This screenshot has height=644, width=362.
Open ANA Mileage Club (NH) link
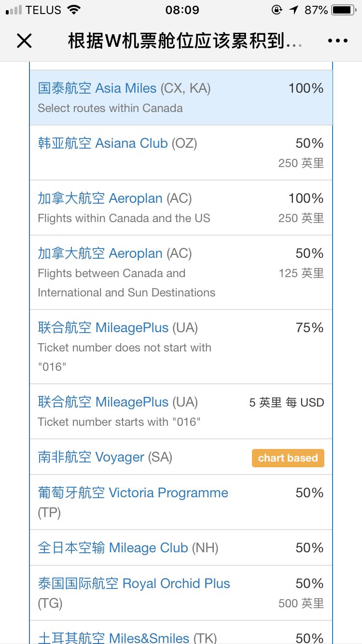point(128,548)
